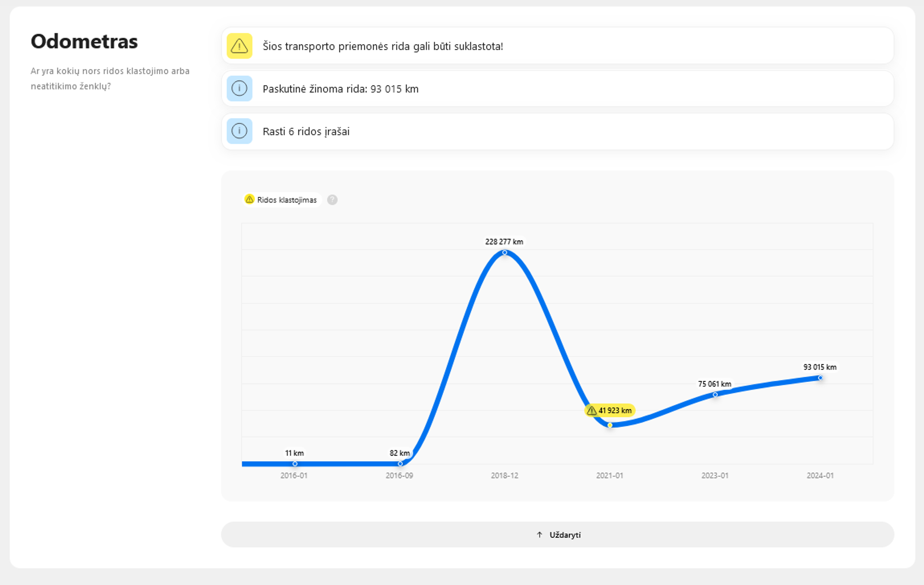Click the info icon beside 6 mileage records
The height and width of the screenshot is (585, 924).
pos(239,131)
